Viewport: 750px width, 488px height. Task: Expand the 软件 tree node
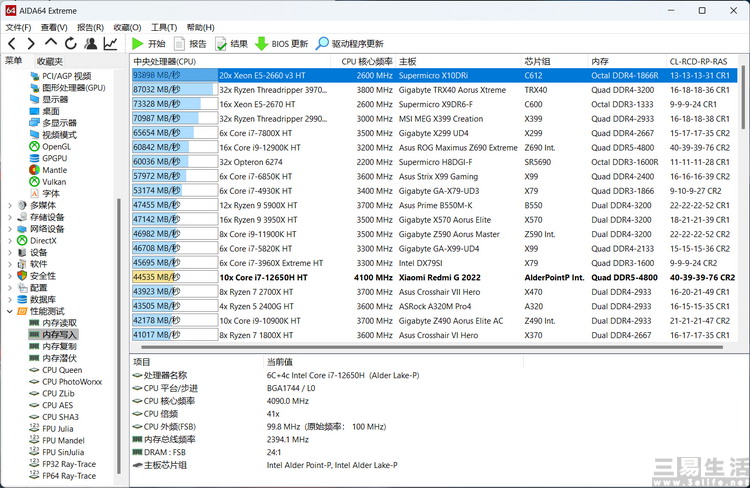pos(10,264)
